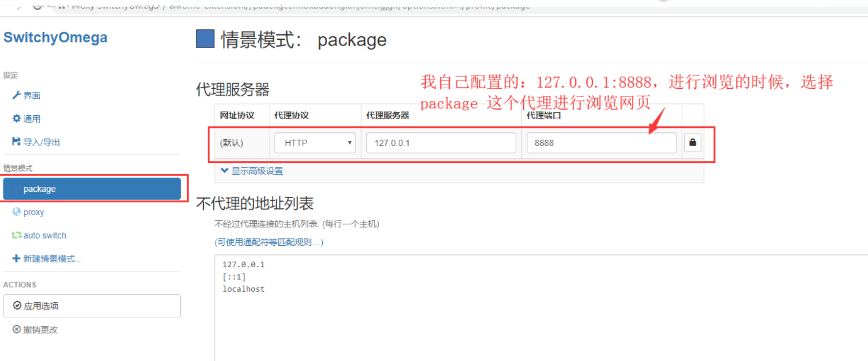868x361 pixels.
Task: Click the proxy server field 127.0.0.1
Action: tap(441, 143)
